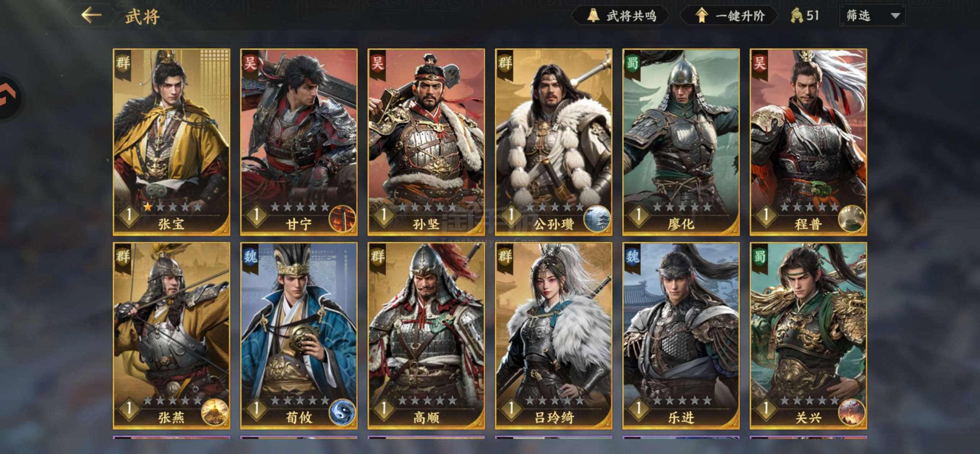The width and height of the screenshot is (980, 454).
Task: Open the 武将共鸣 bell button
Action: [621, 16]
